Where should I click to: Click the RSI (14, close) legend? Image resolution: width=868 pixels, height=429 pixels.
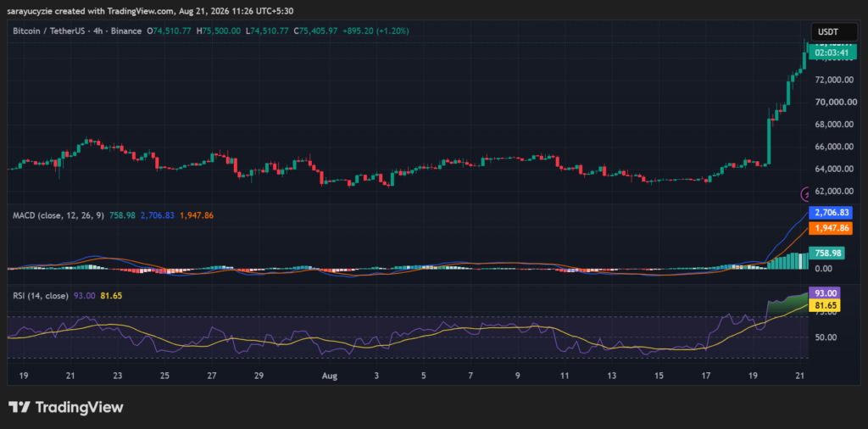coord(41,296)
